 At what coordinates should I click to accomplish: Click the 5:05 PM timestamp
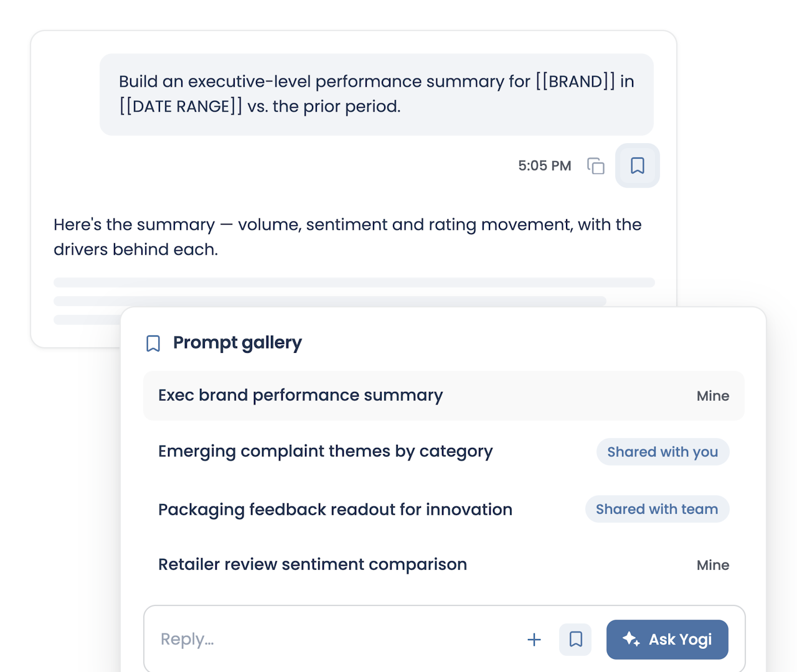(545, 166)
